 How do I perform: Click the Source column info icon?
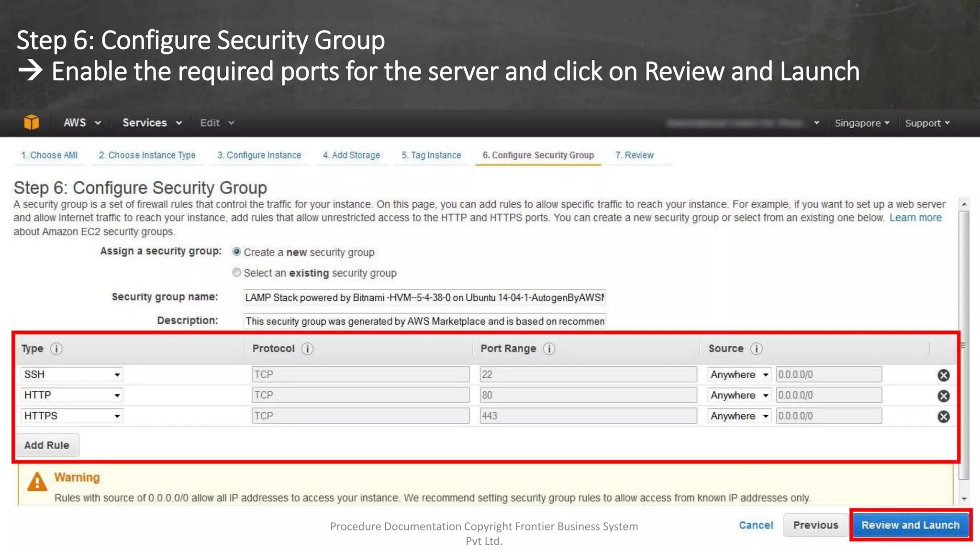pos(757,349)
